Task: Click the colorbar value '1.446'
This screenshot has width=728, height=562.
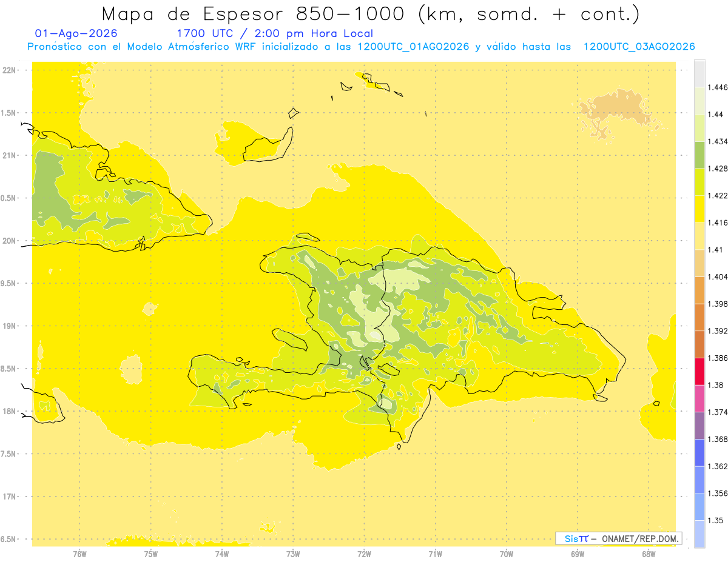Action: [x=718, y=87]
